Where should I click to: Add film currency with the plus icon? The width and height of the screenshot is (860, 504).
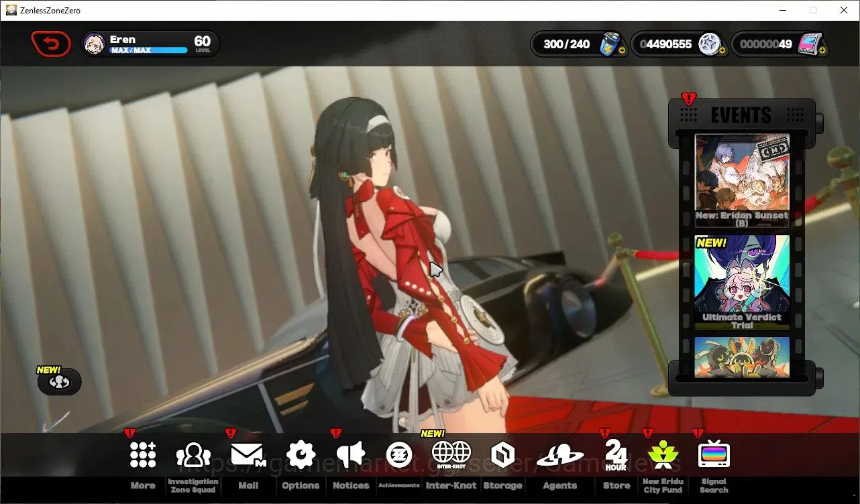[x=822, y=50]
